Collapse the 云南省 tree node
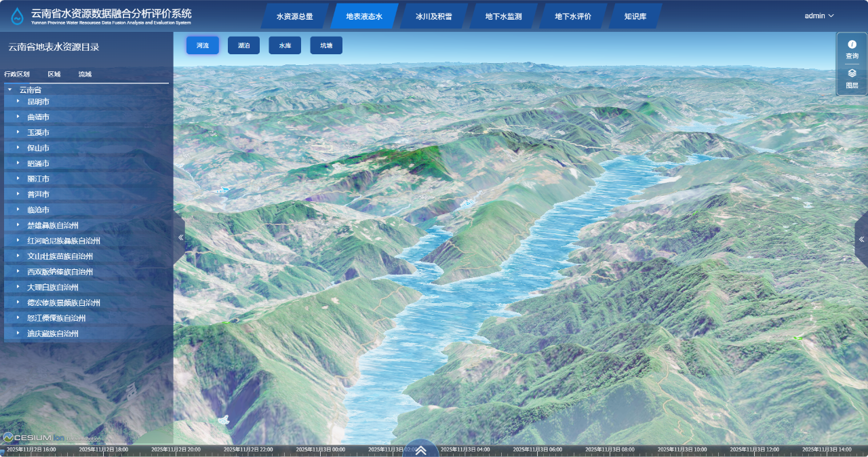The width and height of the screenshot is (868, 457). tap(9, 90)
